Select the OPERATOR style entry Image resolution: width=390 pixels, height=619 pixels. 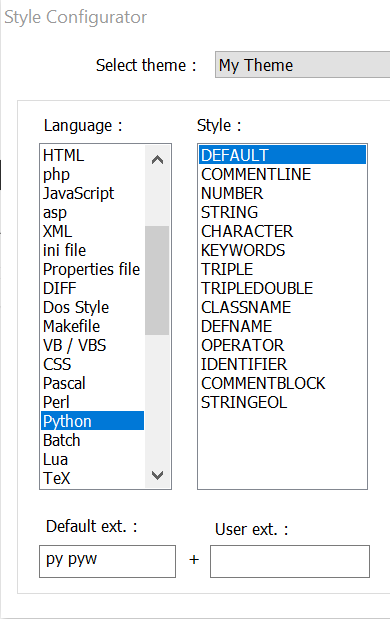pos(282,345)
